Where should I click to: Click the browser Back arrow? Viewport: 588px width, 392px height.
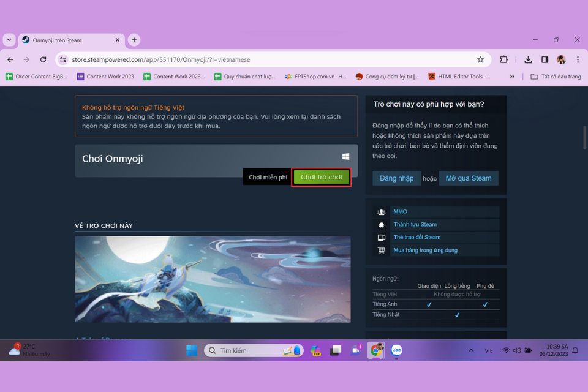coord(10,59)
